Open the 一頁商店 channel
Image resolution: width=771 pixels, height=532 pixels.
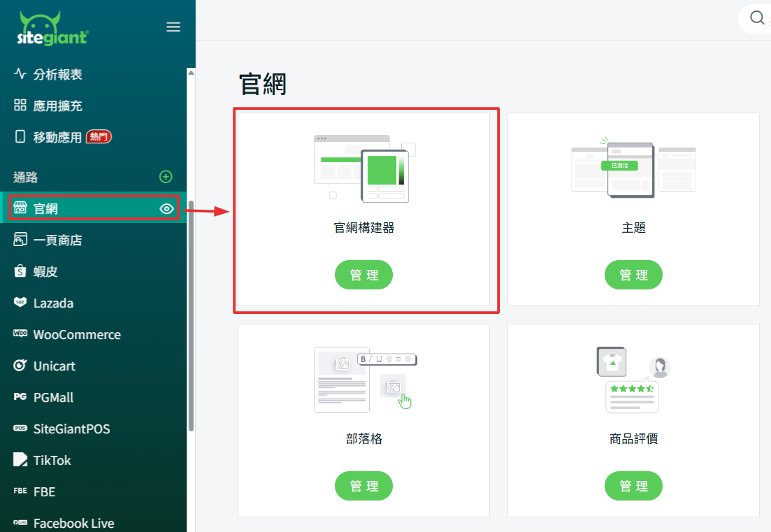coord(57,240)
